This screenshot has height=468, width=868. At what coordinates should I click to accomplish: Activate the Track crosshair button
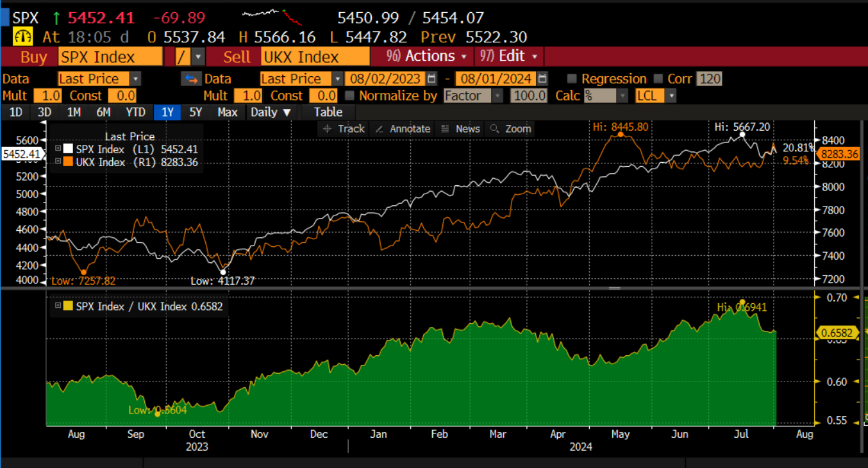[x=344, y=129]
